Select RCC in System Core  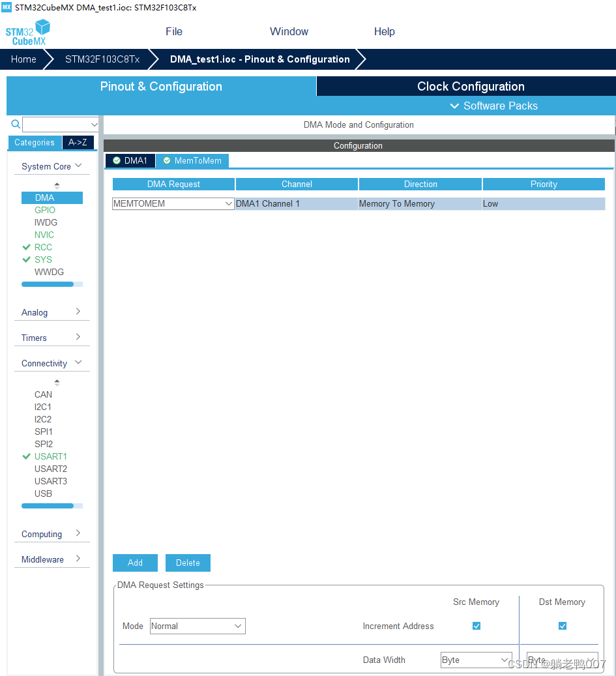[x=43, y=247]
